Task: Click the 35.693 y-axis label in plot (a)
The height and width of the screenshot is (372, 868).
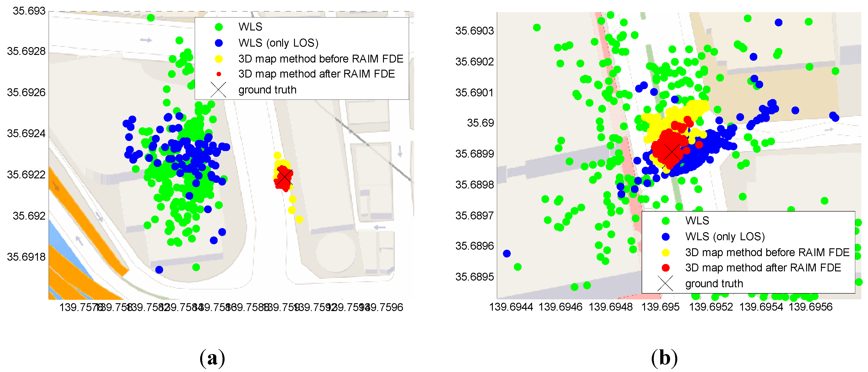Action: [29, 11]
